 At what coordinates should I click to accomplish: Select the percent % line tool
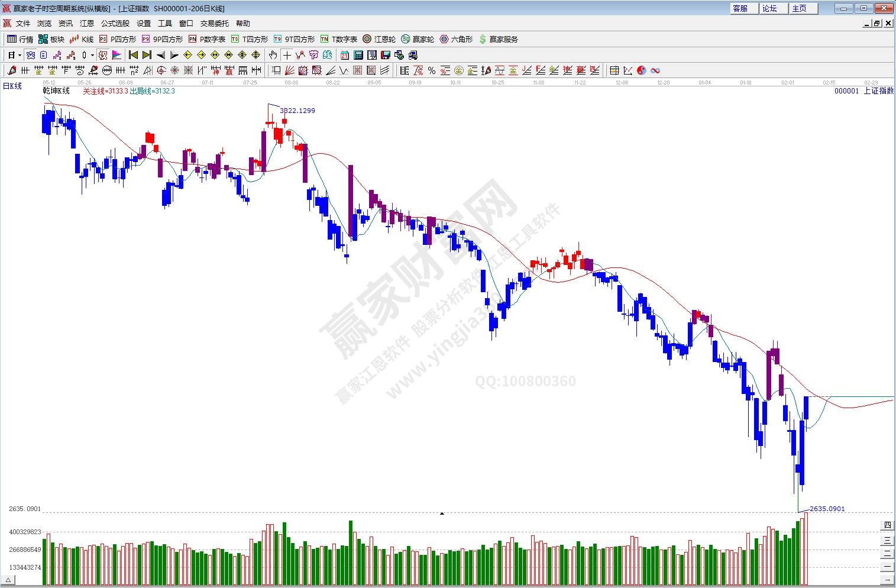coord(432,70)
